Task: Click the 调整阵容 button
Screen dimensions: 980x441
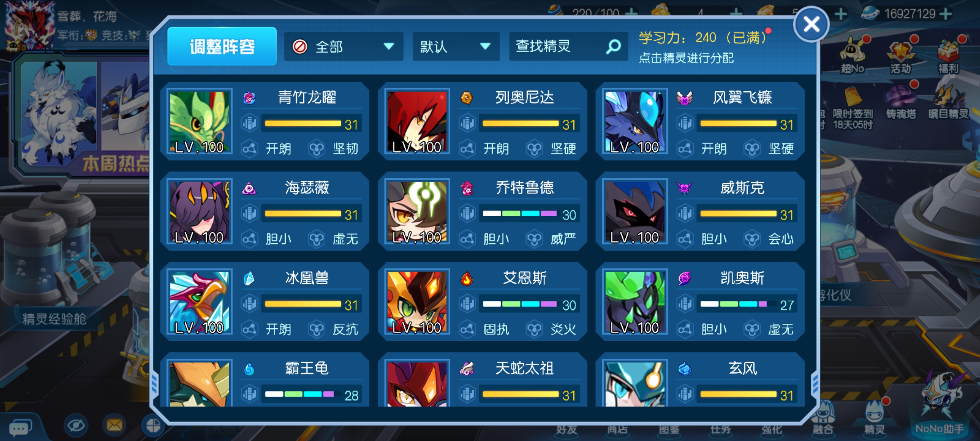Action: tap(222, 47)
